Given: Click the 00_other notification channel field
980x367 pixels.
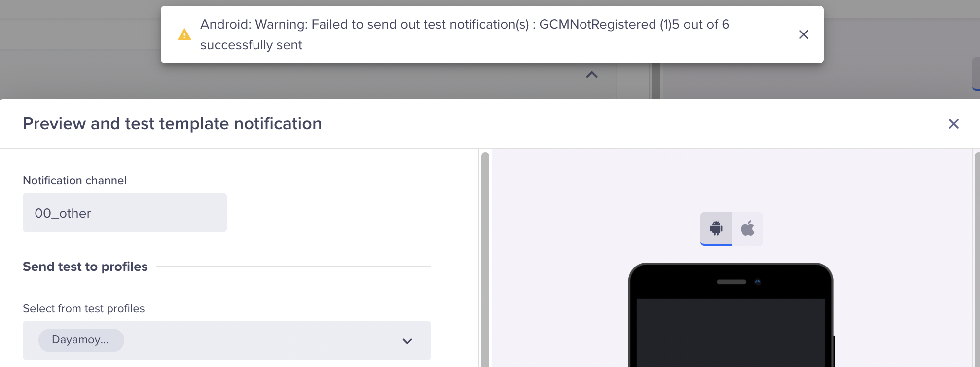Looking at the screenshot, I should point(124,212).
